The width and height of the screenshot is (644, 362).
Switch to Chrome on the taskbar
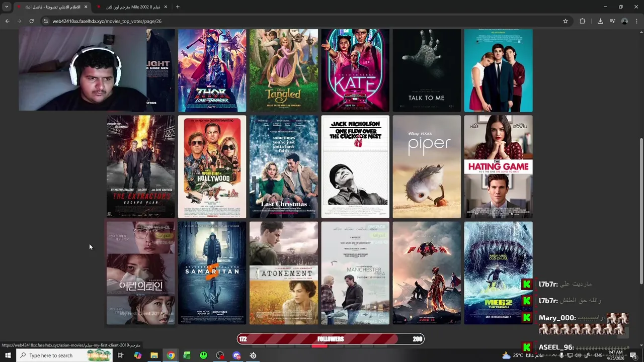point(171,355)
